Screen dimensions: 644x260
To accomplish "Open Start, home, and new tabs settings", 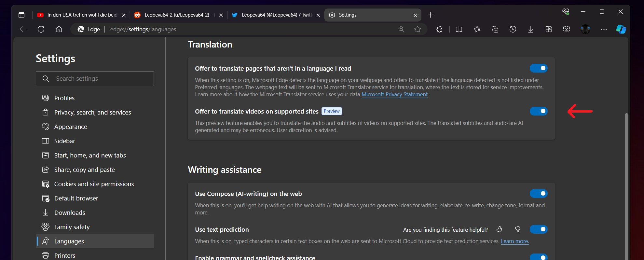I will (x=95, y=155).
